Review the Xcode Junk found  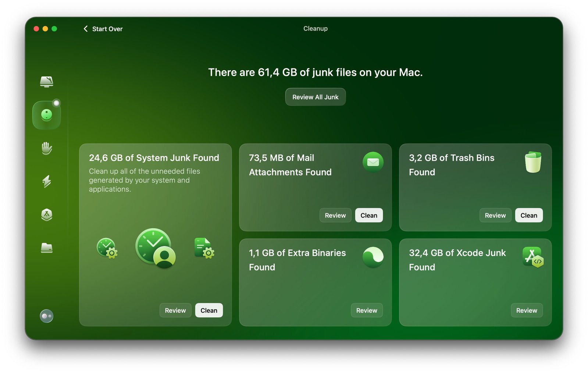527,310
